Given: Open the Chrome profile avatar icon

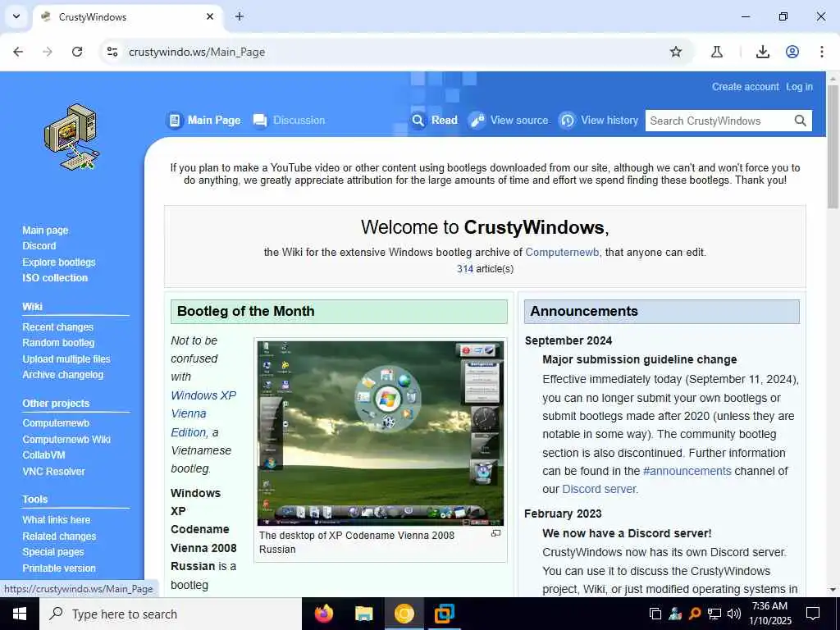Looking at the screenshot, I should click(x=792, y=52).
